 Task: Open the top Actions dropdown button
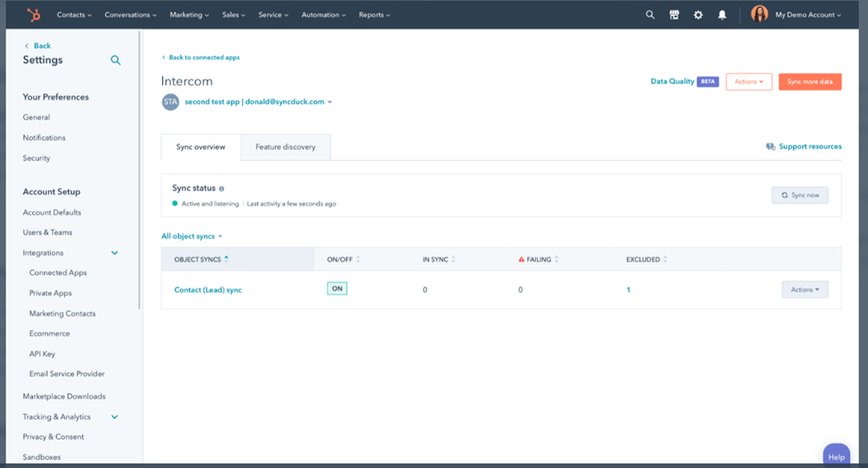click(x=749, y=81)
